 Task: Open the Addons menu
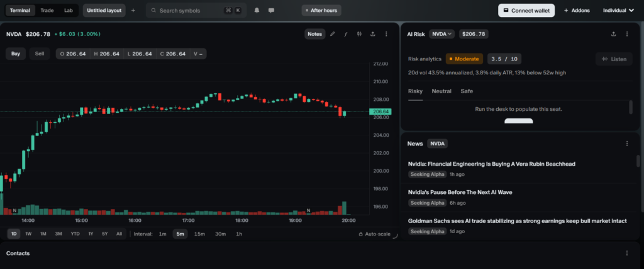(577, 10)
